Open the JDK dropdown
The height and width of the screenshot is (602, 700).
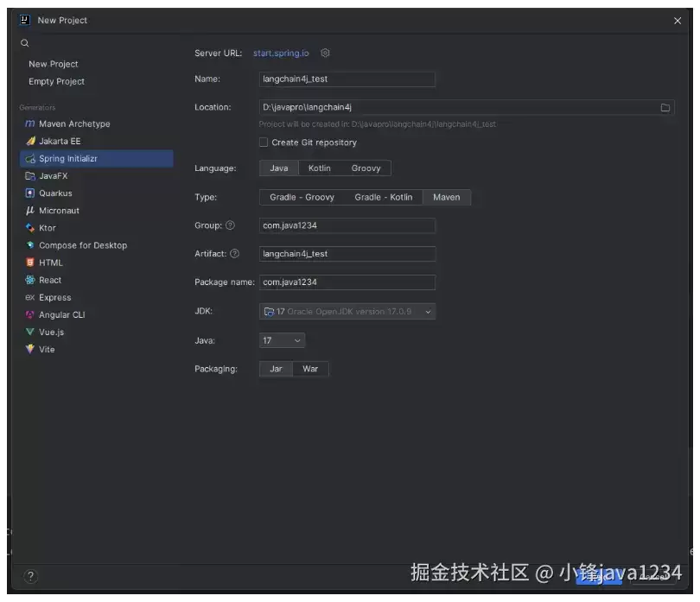(x=347, y=312)
